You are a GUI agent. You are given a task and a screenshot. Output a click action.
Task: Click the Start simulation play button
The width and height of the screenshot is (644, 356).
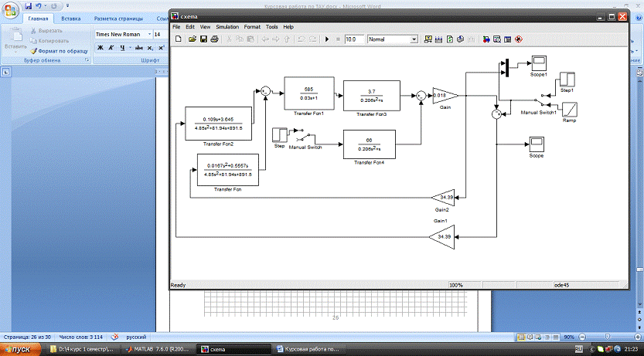click(x=327, y=39)
